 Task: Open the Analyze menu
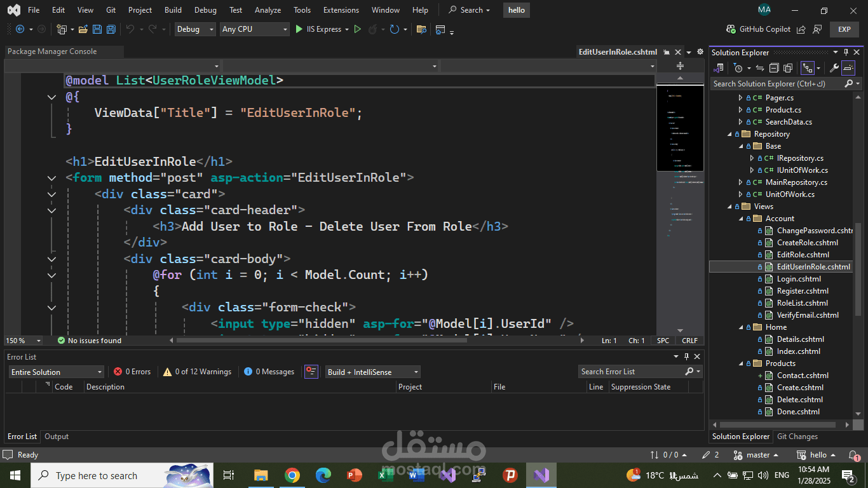268,10
